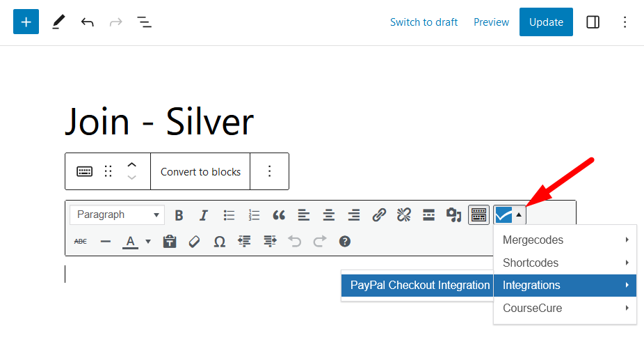This screenshot has height=351, width=644.
Task: Toggle the settings sidebar panel
Action: pos(593,22)
